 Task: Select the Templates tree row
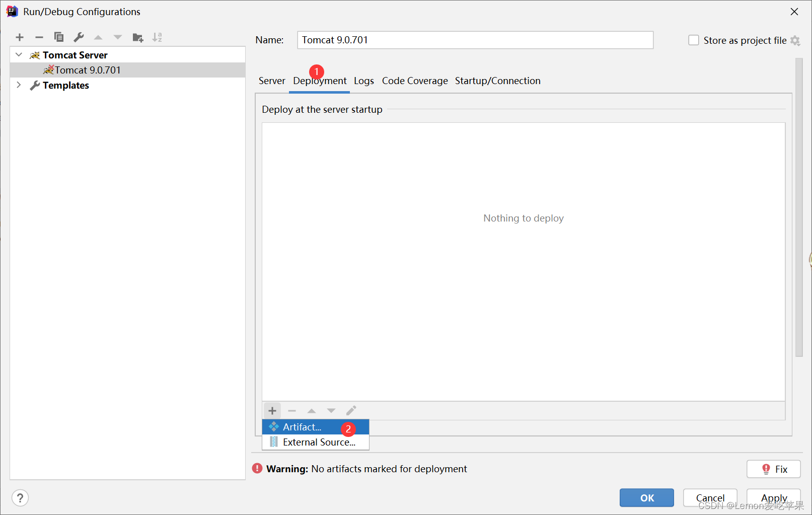[128, 85]
